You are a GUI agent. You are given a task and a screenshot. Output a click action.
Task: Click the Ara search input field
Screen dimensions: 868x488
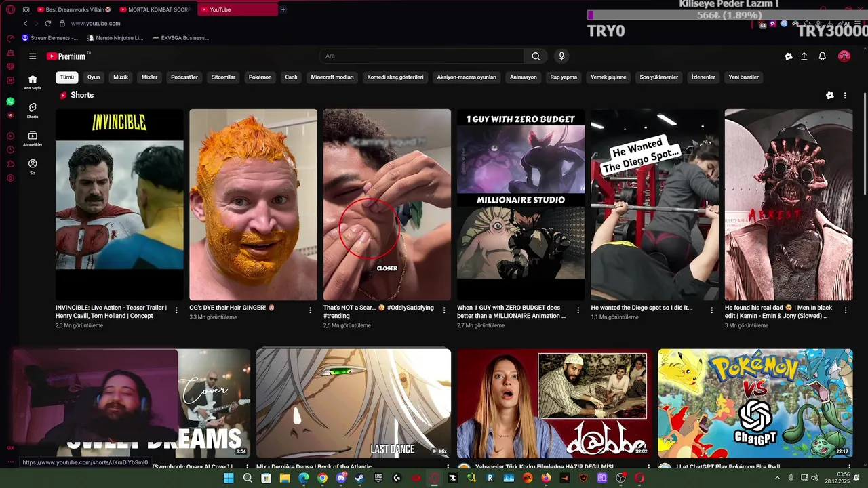pyautogui.click(x=421, y=56)
